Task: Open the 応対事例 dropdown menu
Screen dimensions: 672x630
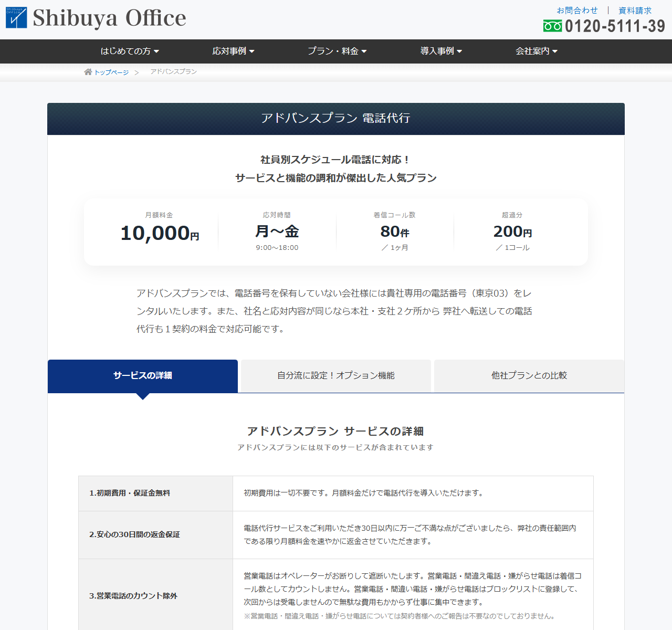Action: [233, 51]
